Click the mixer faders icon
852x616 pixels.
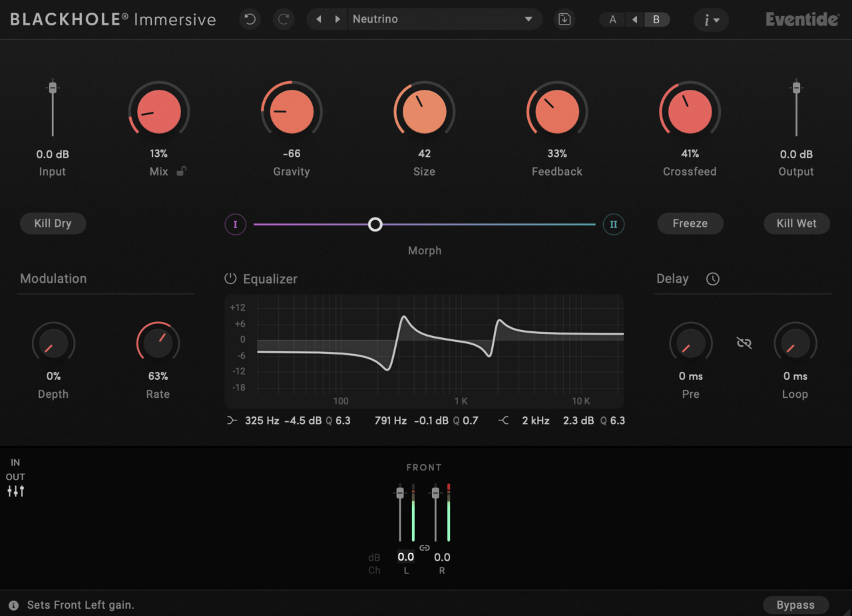pyautogui.click(x=15, y=492)
